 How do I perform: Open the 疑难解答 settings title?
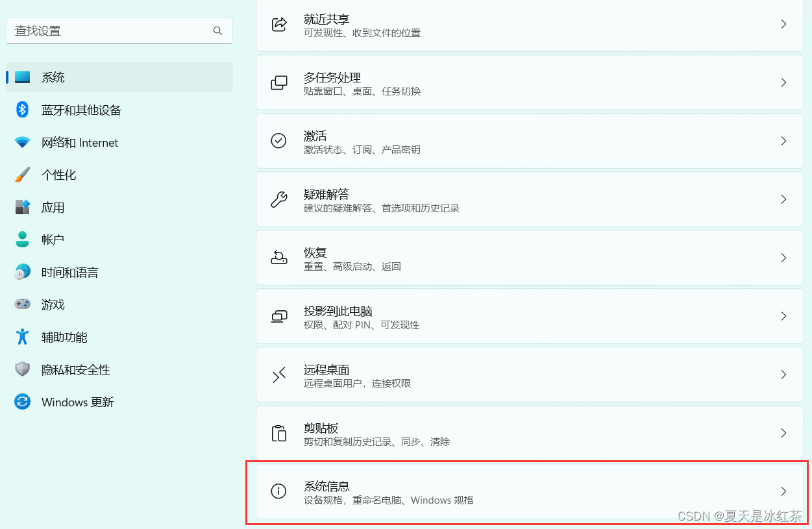[326, 195]
